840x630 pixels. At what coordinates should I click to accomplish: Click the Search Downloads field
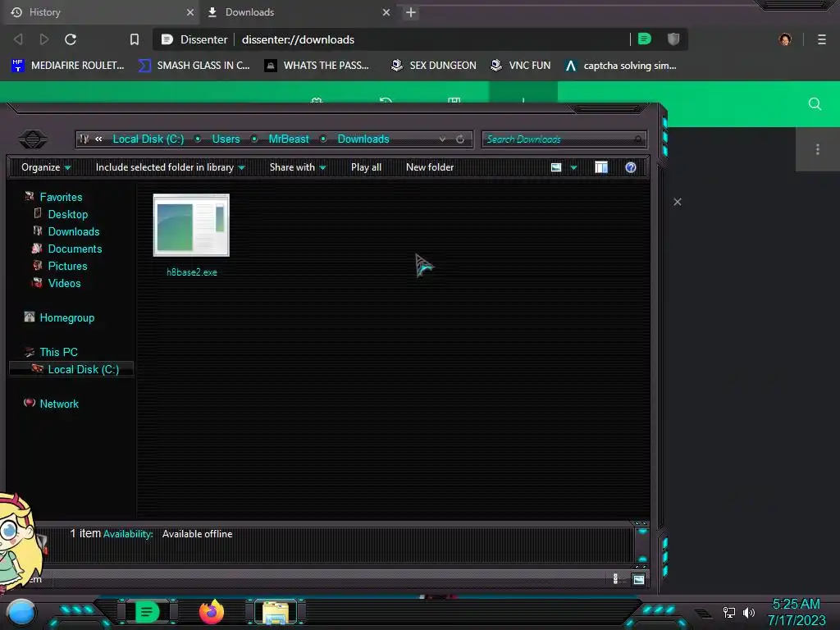(x=564, y=139)
